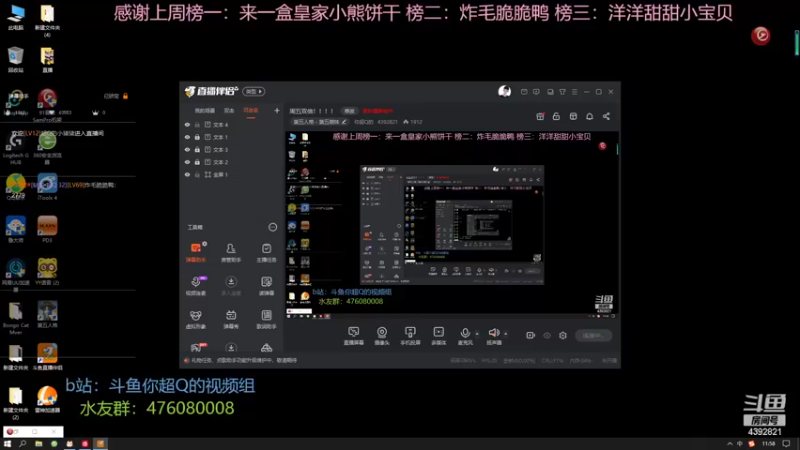Mute the 麦克风 microphone
800x450 pixels.
click(x=465, y=336)
